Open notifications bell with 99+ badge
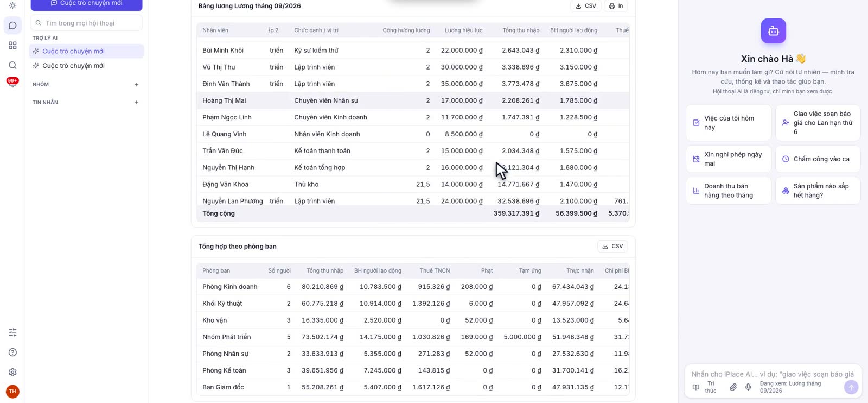The height and width of the screenshot is (403, 868). pos(12,83)
